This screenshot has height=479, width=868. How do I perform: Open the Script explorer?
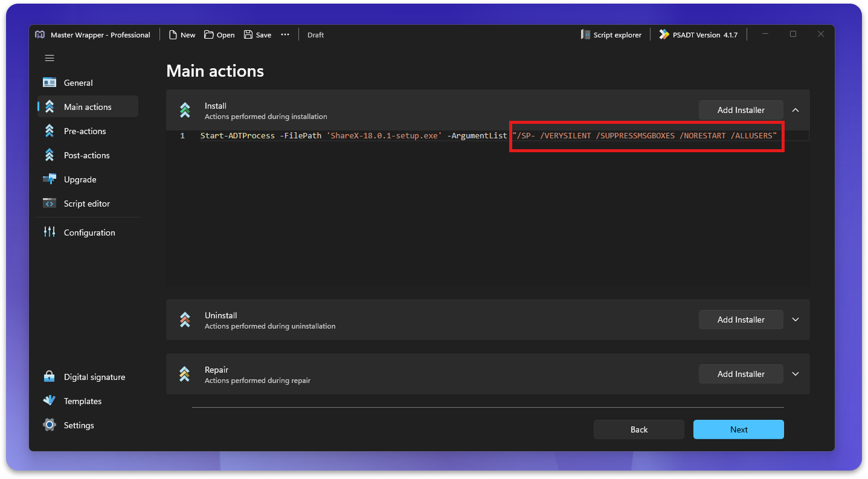611,34
